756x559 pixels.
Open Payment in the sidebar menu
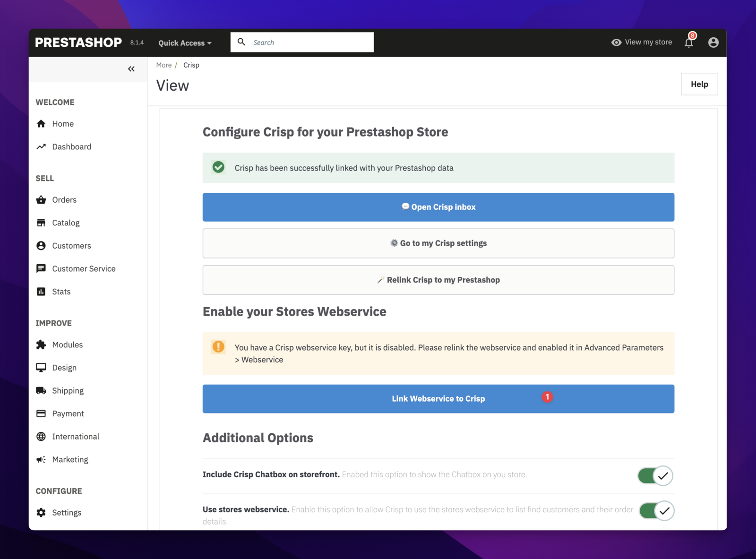pyautogui.click(x=68, y=413)
